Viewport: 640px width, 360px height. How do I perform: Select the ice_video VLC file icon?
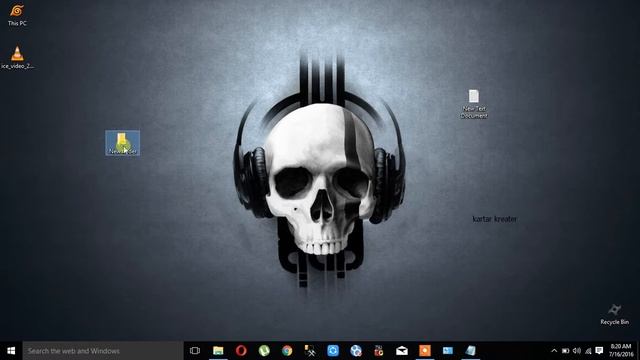coord(17,58)
